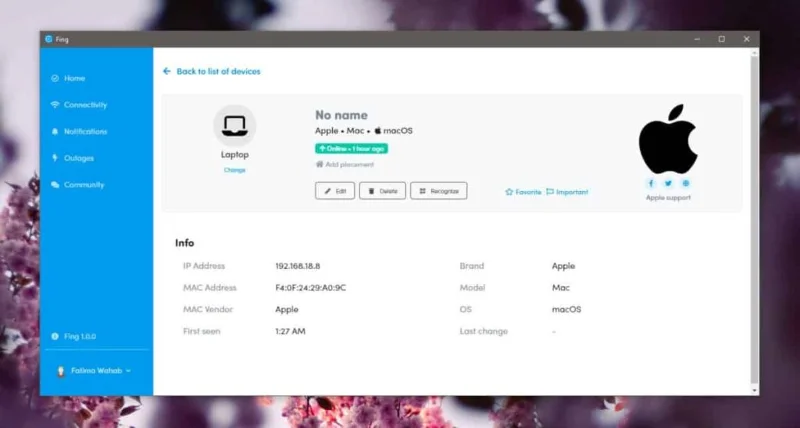This screenshot has width=800, height=428.
Task: Click the Edit button
Action: (x=335, y=191)
